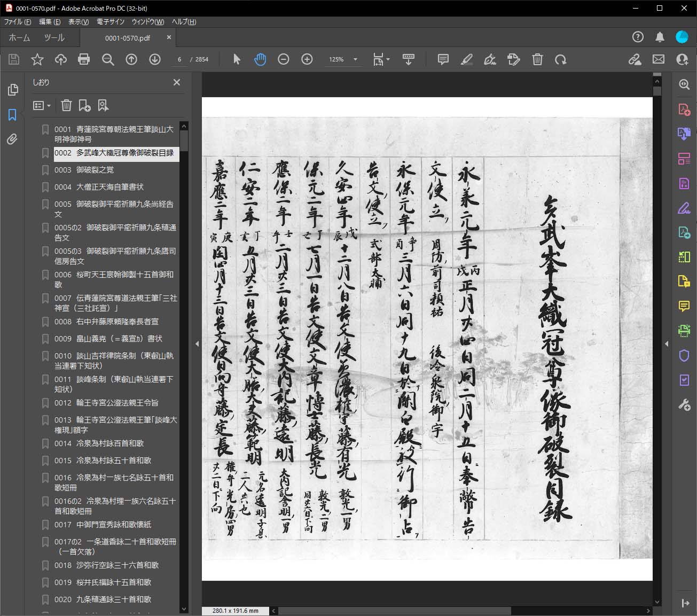Image resolution: width=697 pixels, height=616 pixels.
Task: Select the highlight text tool
Action: tap(466, 59)
